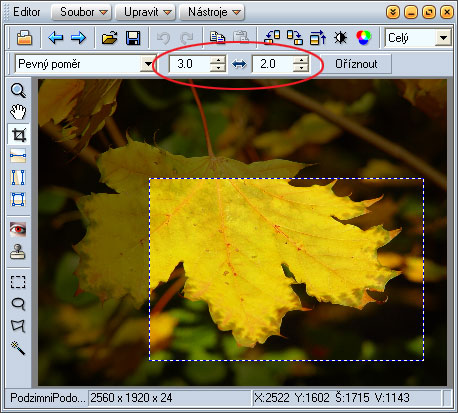Select the Pan hand tool
The height and width of the screenshot is (413, 458).
18,112
